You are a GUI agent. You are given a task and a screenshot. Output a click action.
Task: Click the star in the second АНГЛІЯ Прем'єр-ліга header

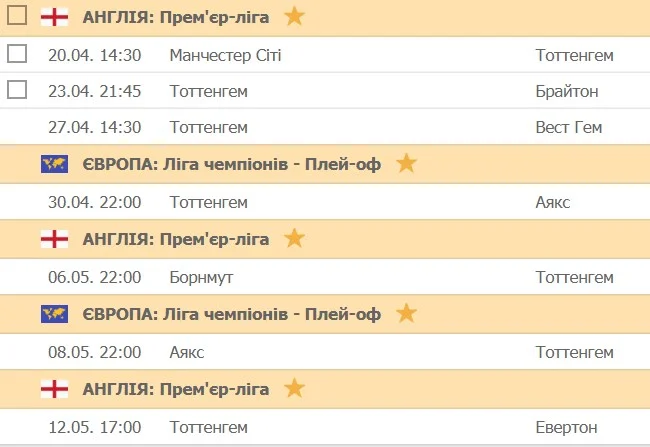(294, 238)
